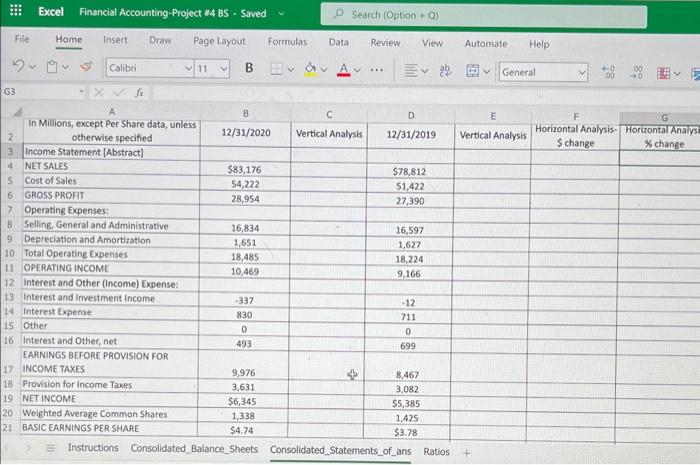This screenshot has height=465, width=700.
Task: Click the Merge cells icon
Action: 472,71
